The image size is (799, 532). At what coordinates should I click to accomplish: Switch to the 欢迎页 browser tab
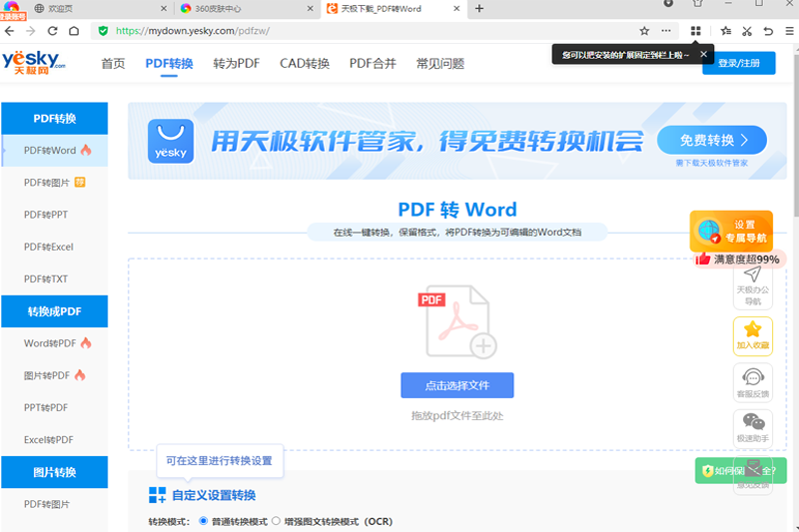tap(97, 9)
